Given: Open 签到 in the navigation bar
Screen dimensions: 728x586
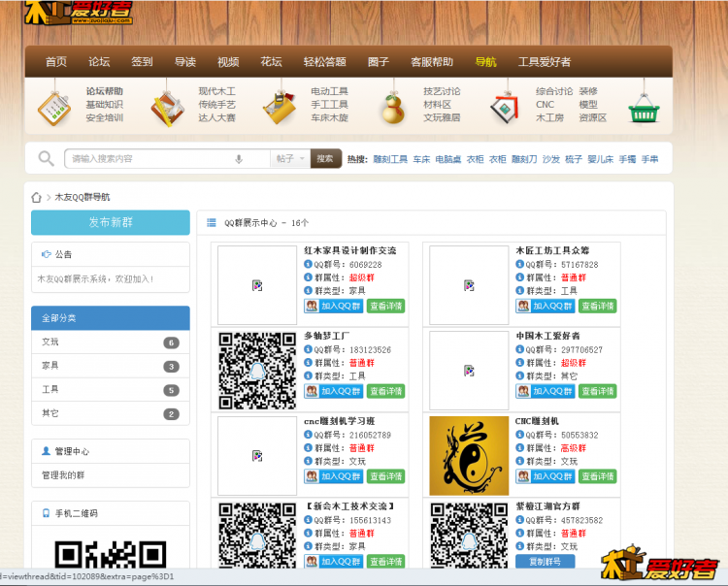Looking at the screenshot, I should click(142, 62).
